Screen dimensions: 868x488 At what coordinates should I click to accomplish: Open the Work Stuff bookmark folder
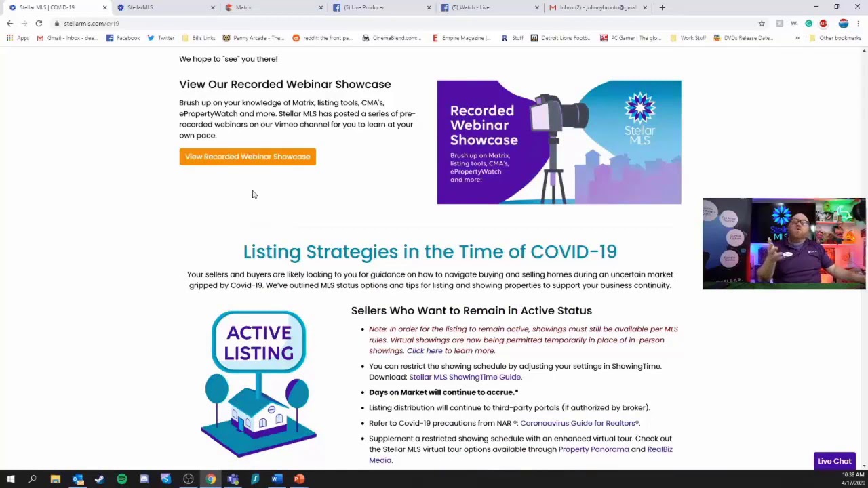(x=688, y=38)
